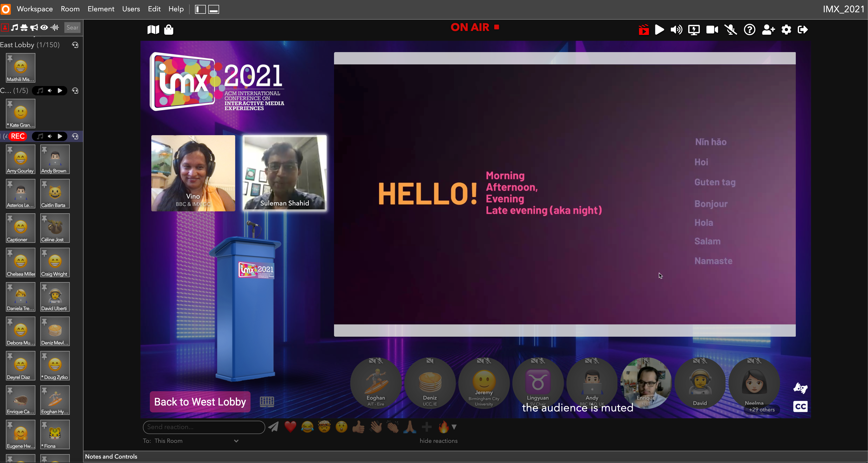Unmute the microphone
This screenshot has height=463, width=868.
(731, 30)
